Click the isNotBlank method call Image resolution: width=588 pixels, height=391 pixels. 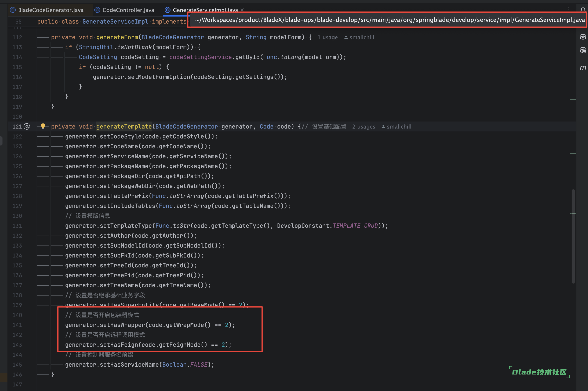[134, 47]
